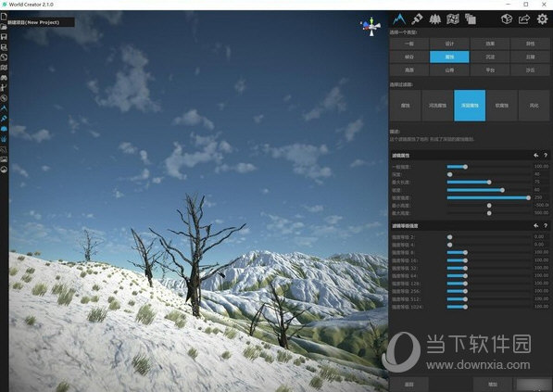Adjust the level 2 strength slider handle
553x392 pixels.
[449, 237]
